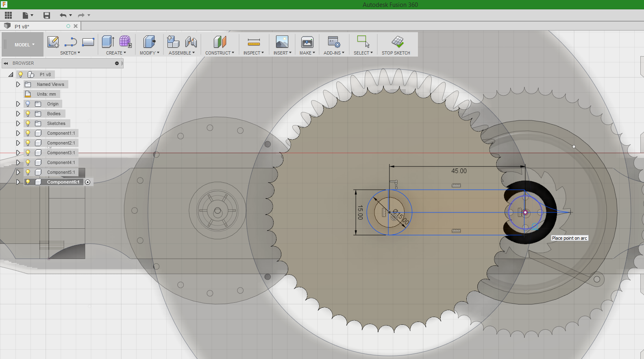Select the Line sketch tool

coord(71,42)
